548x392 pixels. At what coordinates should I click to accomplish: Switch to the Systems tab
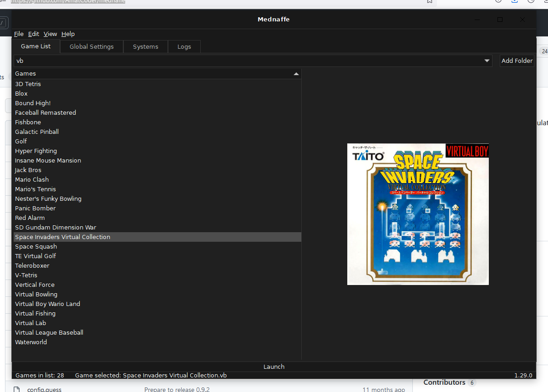(x=146, y=47)
